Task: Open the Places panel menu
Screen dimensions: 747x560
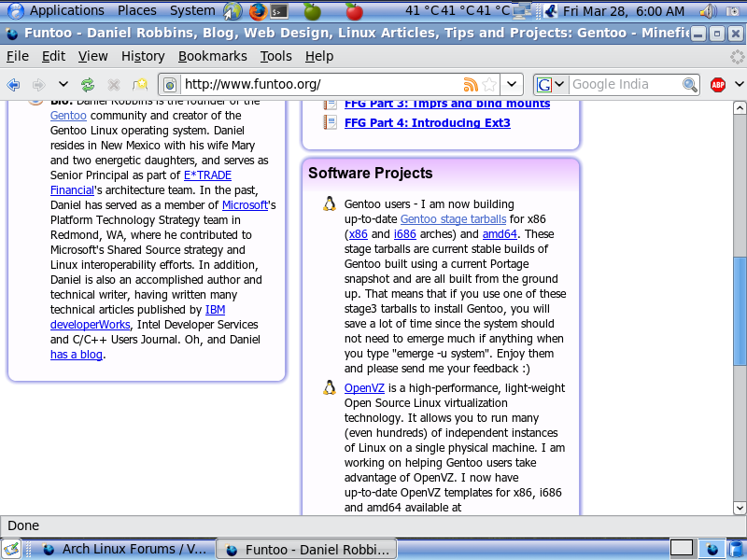Action: [137, 10]
